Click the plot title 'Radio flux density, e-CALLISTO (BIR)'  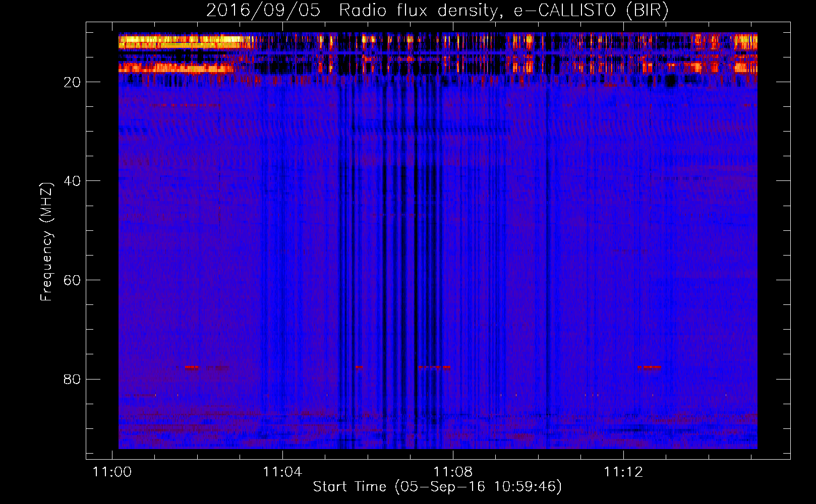point(503,11)
